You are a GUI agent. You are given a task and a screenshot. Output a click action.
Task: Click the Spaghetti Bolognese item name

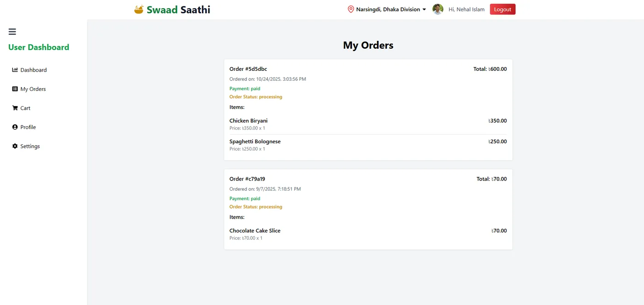click(255, 141)
